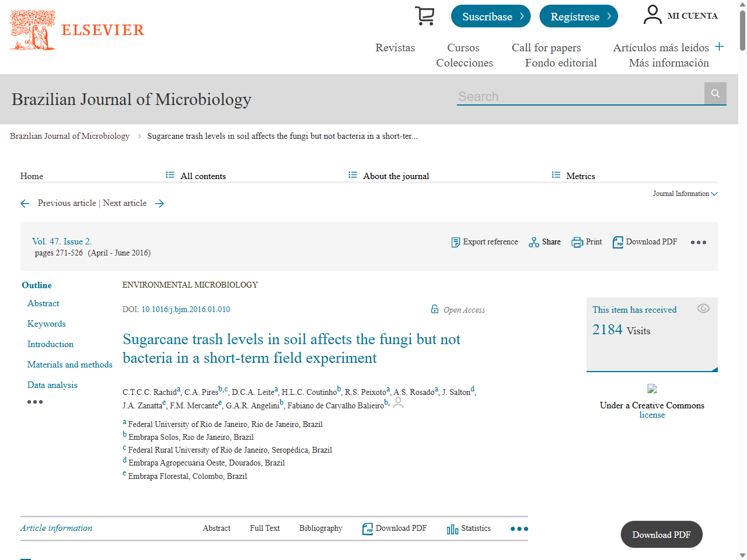Click the Brazilian Journal of Microbiology banner title

coord(131,99)
